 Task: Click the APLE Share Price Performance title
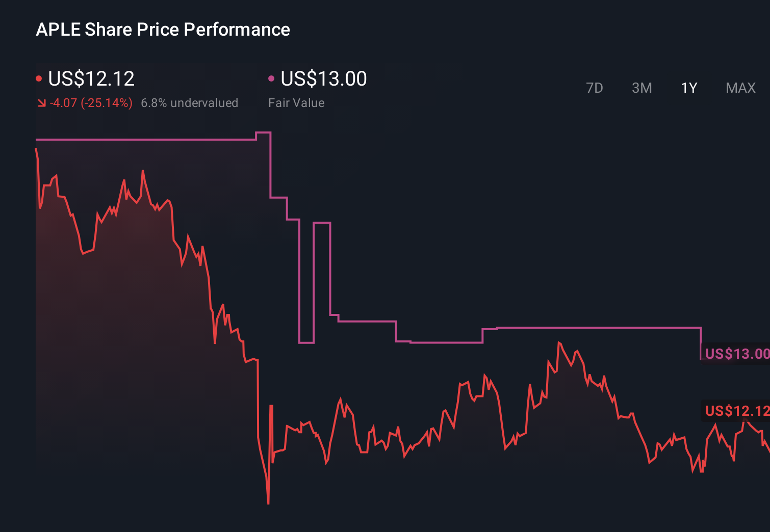163,30
